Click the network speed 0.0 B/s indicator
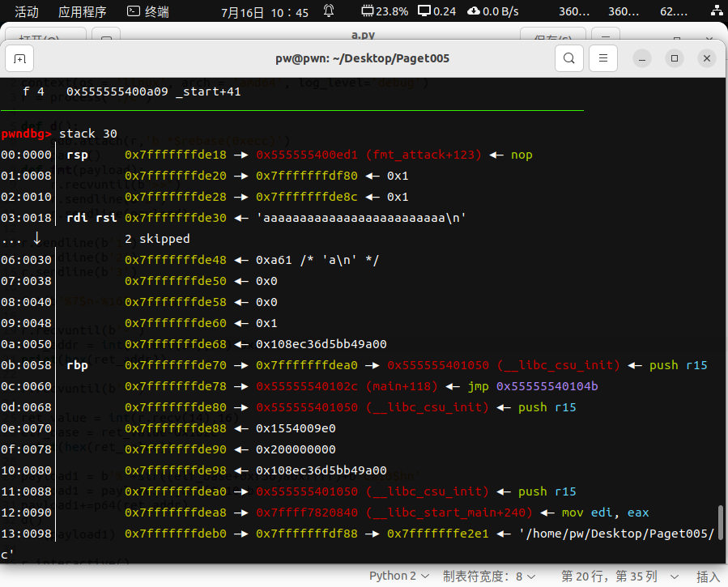Screen dimensions: 728x587 [x=492, y=11]
